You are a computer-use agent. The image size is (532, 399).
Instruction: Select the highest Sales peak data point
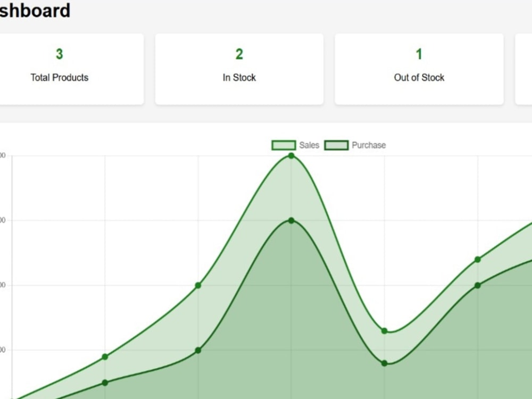[x=291, y=156]
